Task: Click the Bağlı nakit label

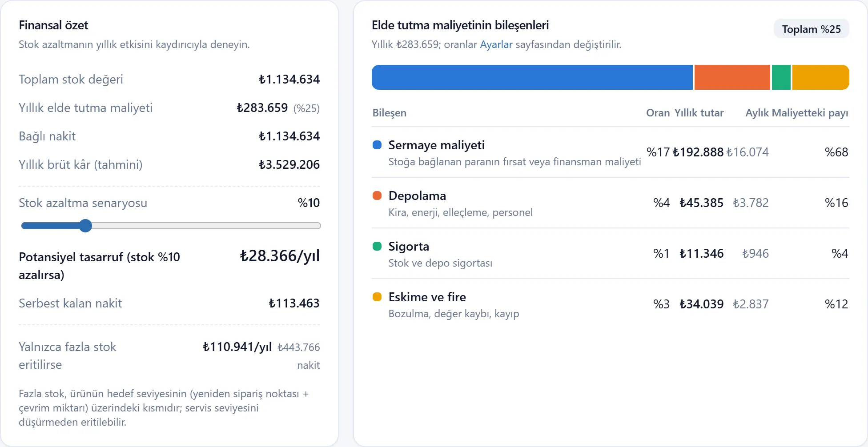Action: pyautogui.click(x=47, y=136)
